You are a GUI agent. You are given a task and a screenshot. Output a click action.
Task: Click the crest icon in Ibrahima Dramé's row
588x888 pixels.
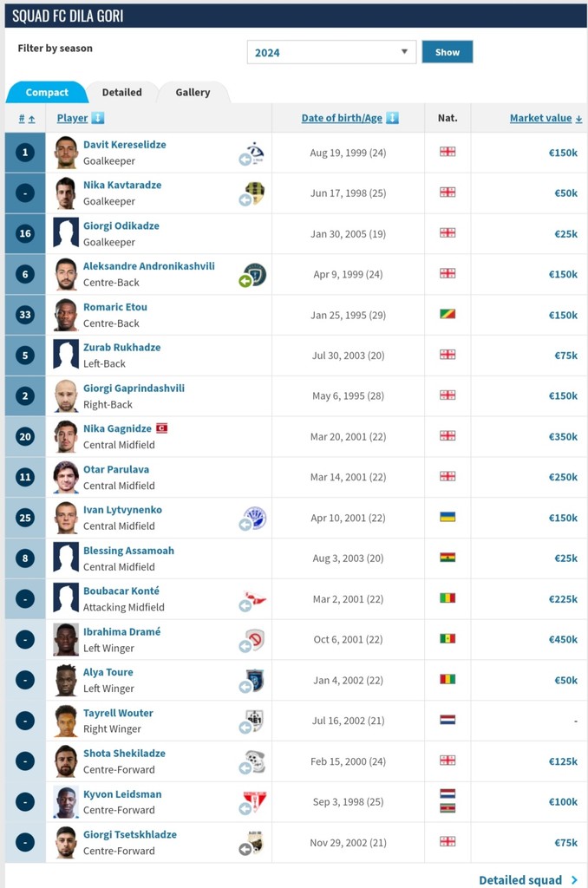[x=255, y=639]
